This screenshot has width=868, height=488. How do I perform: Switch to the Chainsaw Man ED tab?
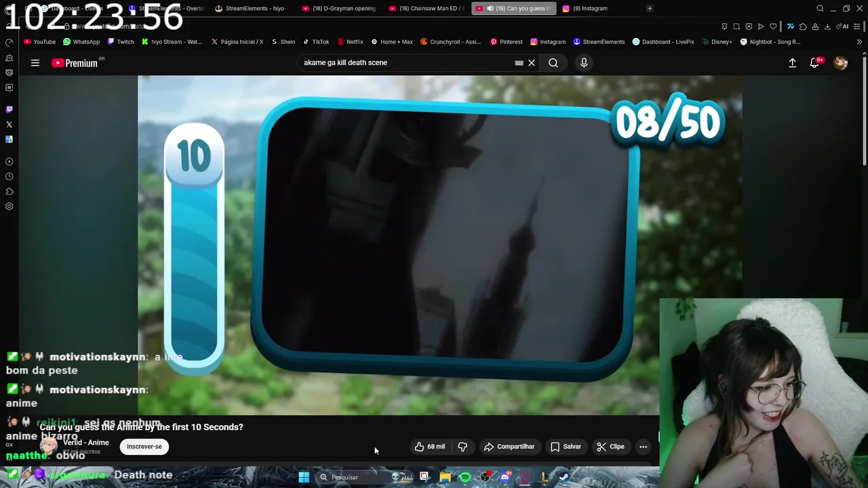(427, 8)
